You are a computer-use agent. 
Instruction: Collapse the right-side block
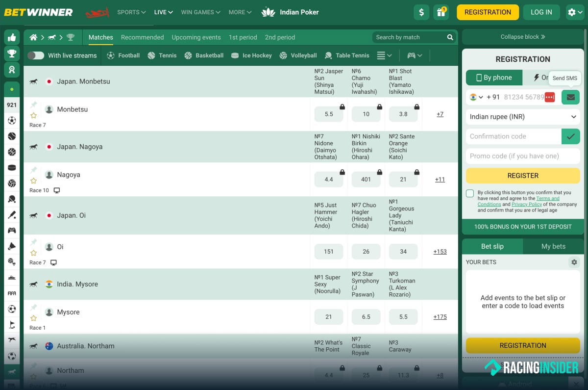[523, 37]
